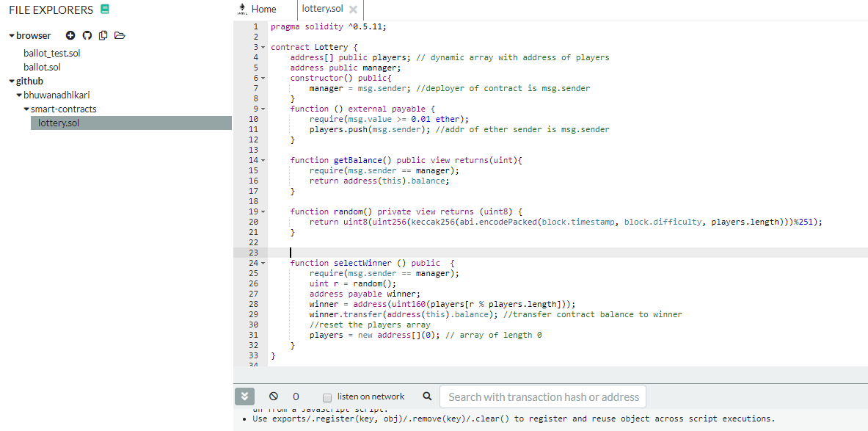Screen dimensions: 868x431
Task: Collapse the smart-contracts folder
Action: coord(25,109)
